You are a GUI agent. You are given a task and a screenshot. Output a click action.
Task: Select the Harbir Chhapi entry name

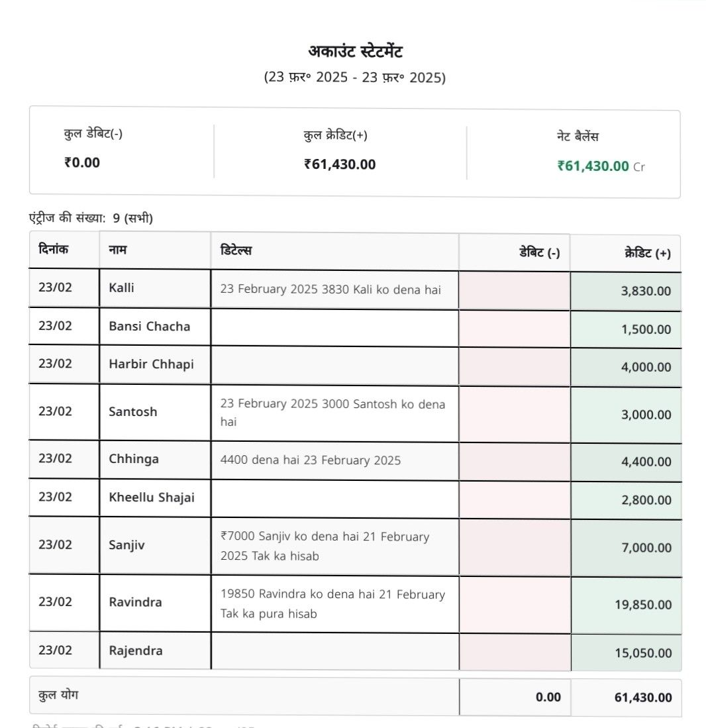click(151, 364)
